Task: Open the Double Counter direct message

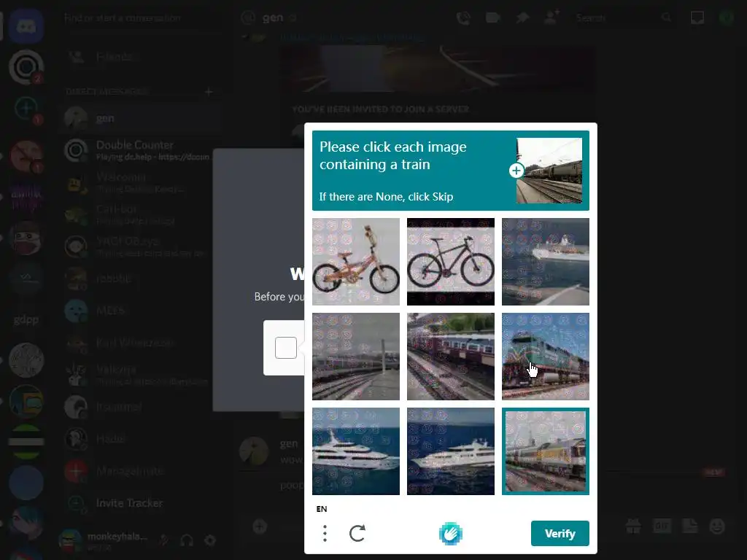Action: click(x=142, y=150)
